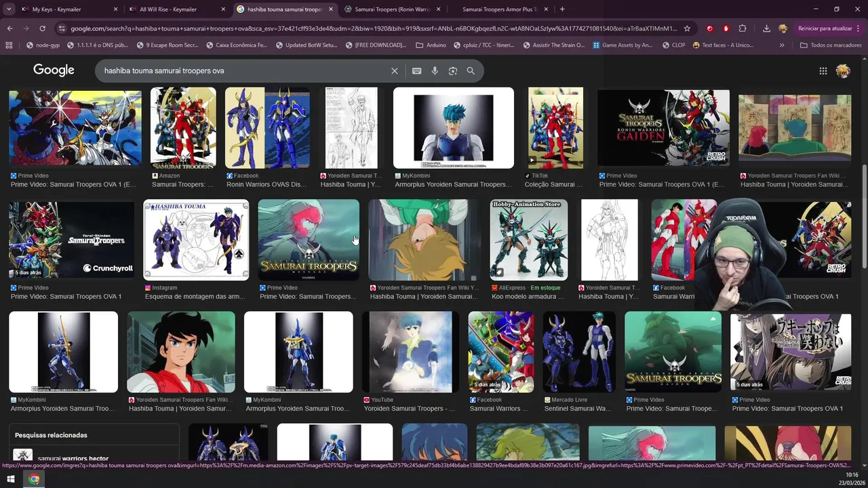The width and height of the screenshot is (868, 488).
Task: Open Todos os marcadores folder
Action: (x=830, y=45)
